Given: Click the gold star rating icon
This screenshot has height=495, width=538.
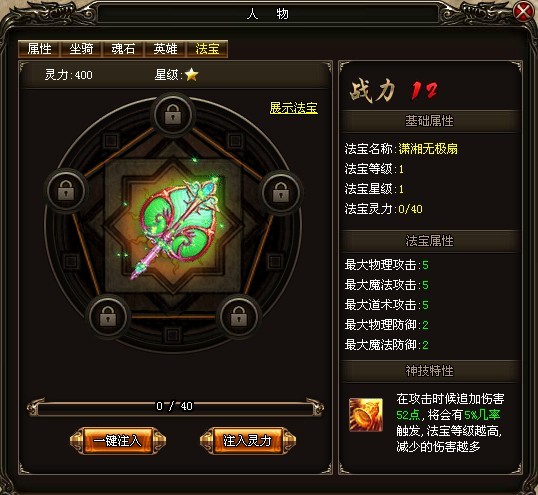Looking at the screenshot, I should (x=191, y=74).
